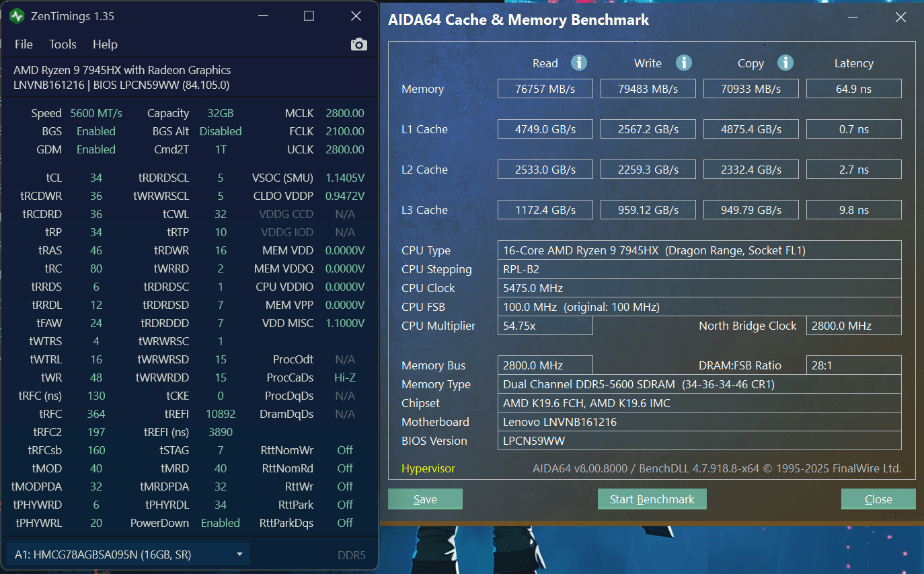
Task: Click L3 Cache latency 9.8 ns
Action: pyautogui.click(x=854, y=210)
